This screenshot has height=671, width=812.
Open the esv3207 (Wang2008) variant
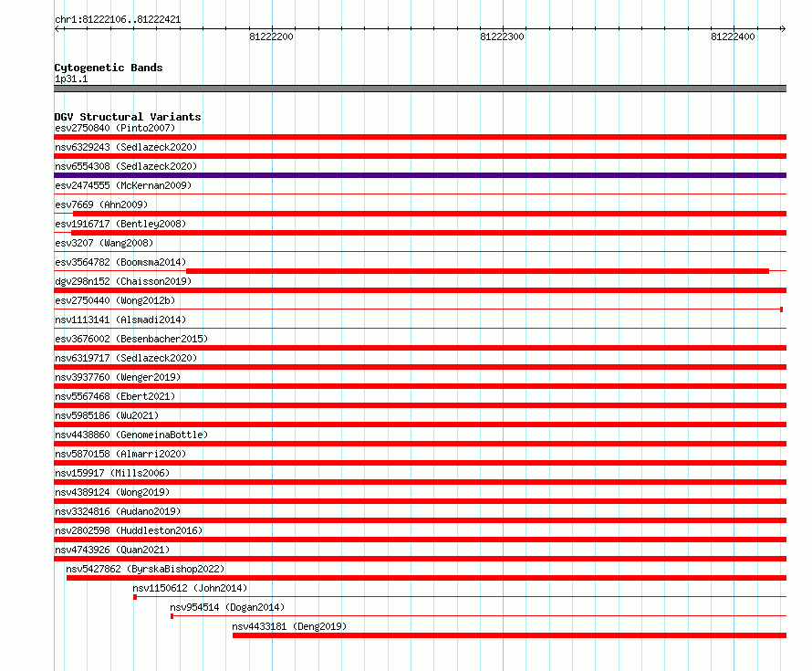click(x=104, y=243)
